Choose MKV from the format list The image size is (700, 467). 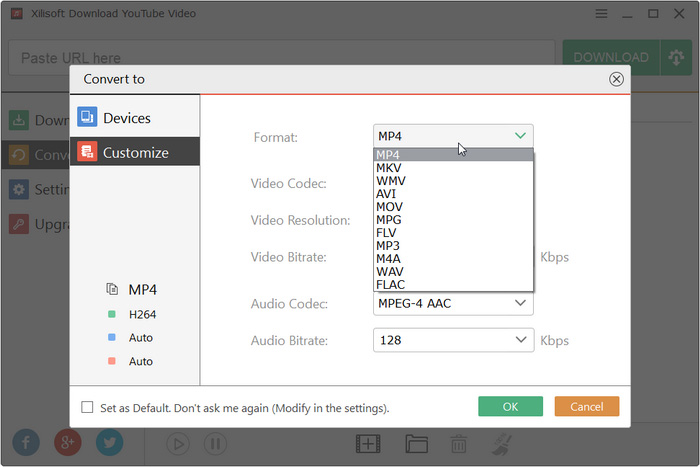(x=453, y=168)
